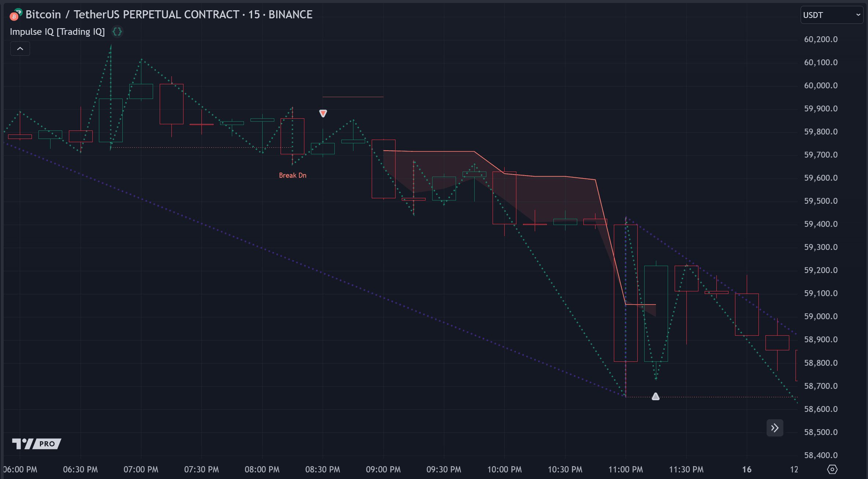This screenshot has height=479, width=868.
Task: Click the 10:00 PM time axis label
Action: tap(504, 469)
